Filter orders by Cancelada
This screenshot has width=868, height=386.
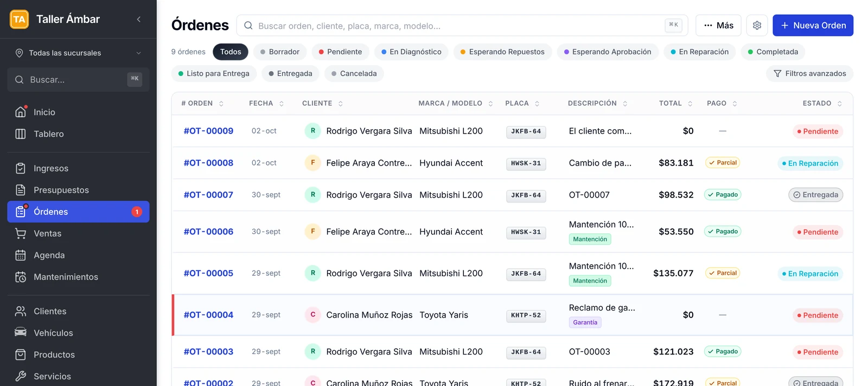[354, 73]
